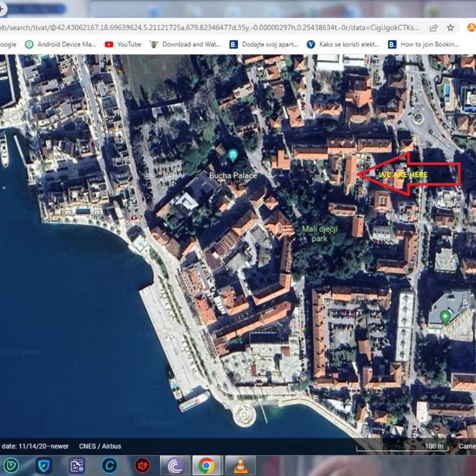Click the address bar URL field
The image size is (476, 476).
[x=209, y=28]
